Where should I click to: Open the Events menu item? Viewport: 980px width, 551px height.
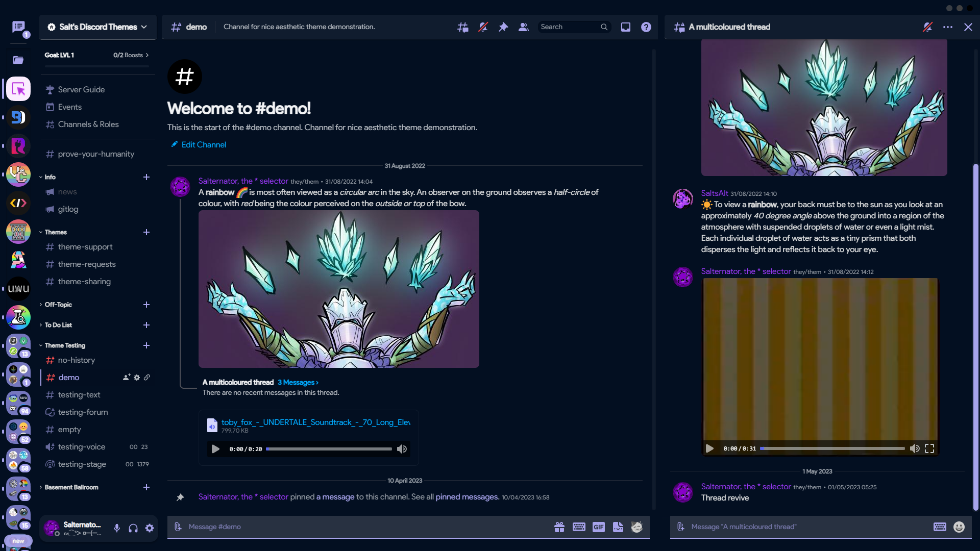[x=70, y=107]
